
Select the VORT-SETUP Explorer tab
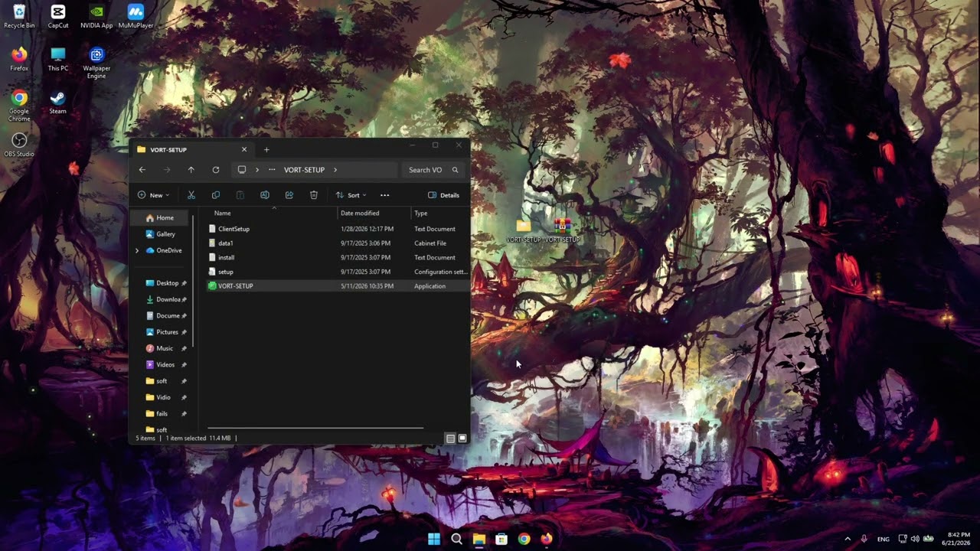point(191,149)
